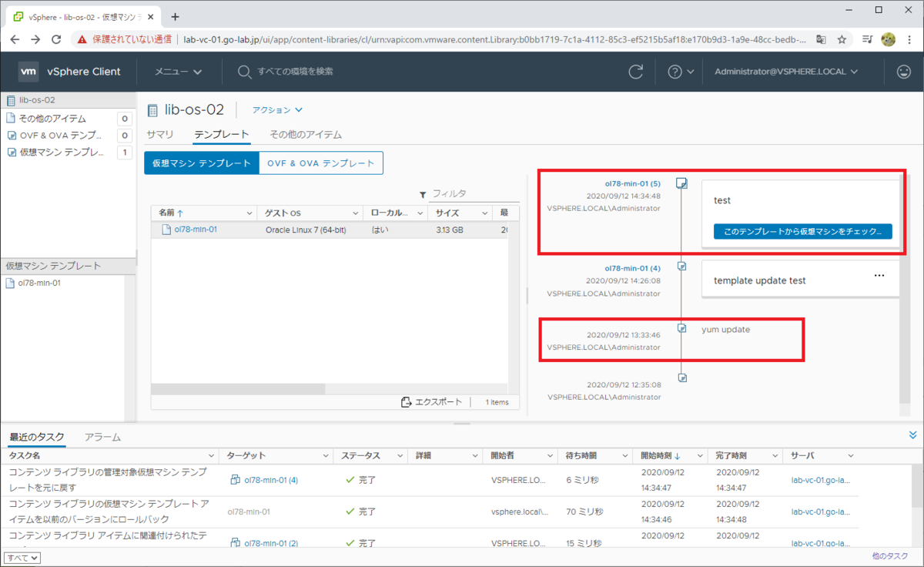
Task: Select the ol78-min-01 (5) timeline node
Action: click(681, 183)
